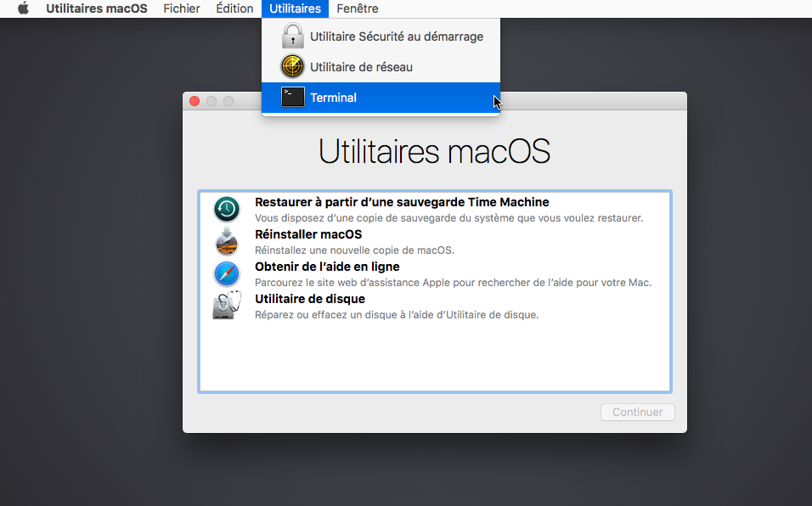This screenshot has width=812, height=506.
Task: Select Réinstaller macOS option
Action: (x=435, y=242)
